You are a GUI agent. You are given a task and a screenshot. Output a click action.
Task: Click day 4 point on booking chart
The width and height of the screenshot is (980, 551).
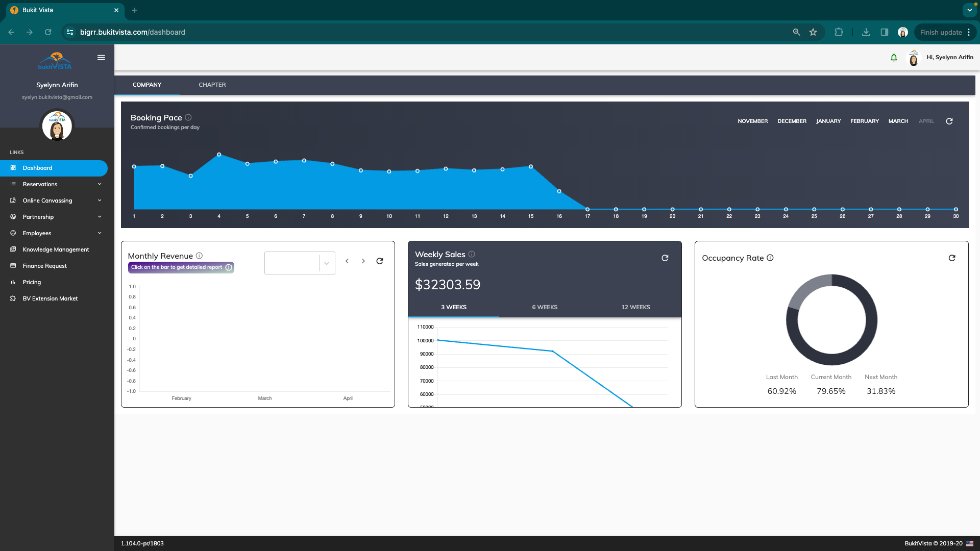point(219,154)
